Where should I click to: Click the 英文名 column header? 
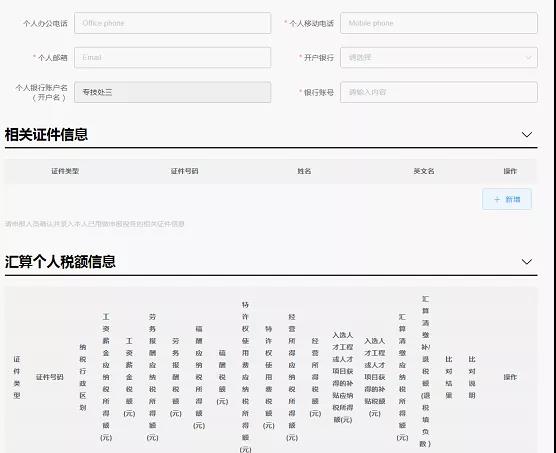click(x=424, y=171)
